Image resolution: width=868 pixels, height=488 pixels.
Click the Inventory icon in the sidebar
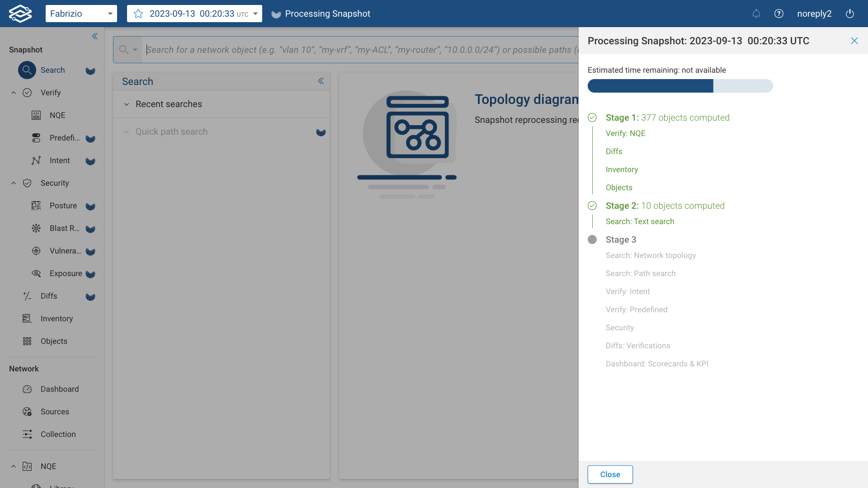click(x=27, y=319)
